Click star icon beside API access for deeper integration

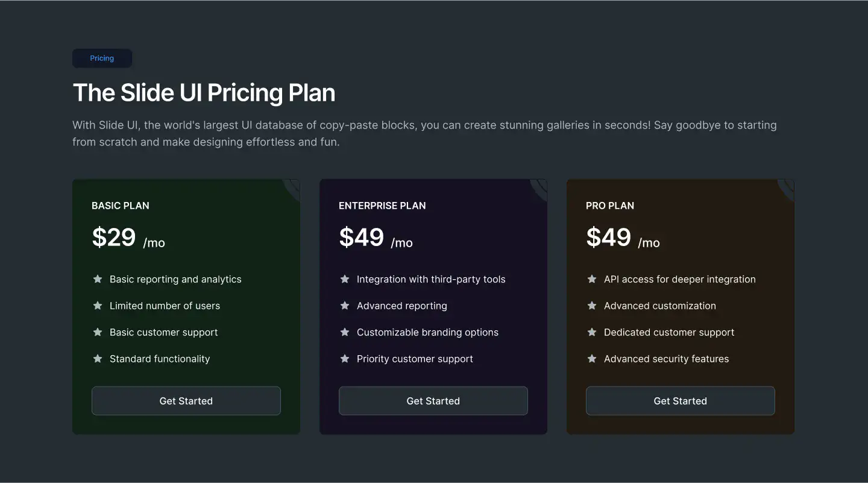click(592, 279)
